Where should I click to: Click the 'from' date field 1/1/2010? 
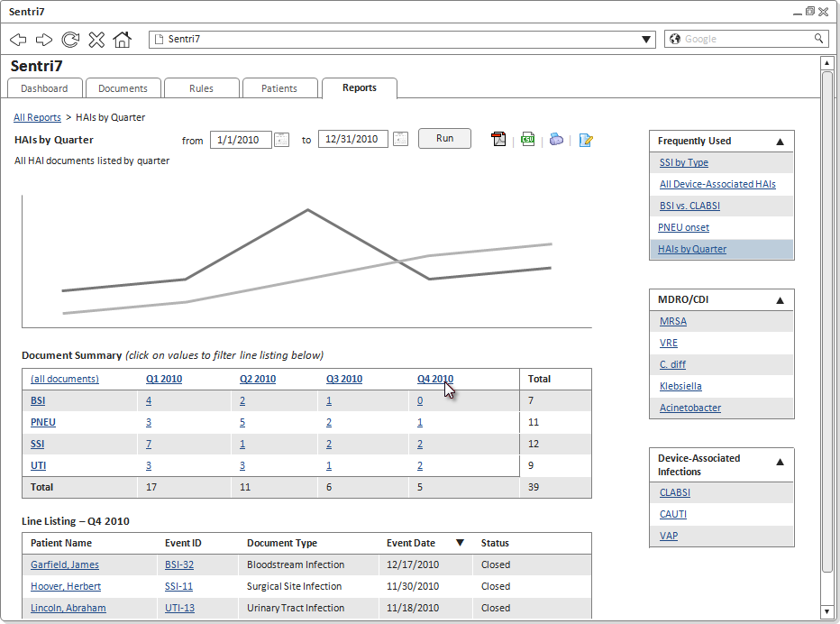(241, 140)
